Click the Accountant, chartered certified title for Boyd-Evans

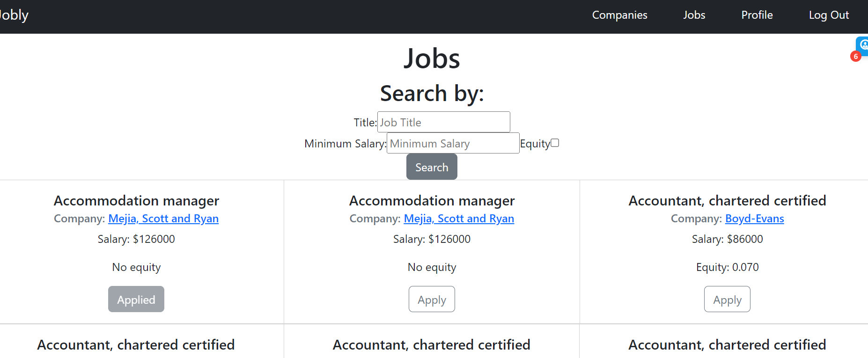click(727, 201)
